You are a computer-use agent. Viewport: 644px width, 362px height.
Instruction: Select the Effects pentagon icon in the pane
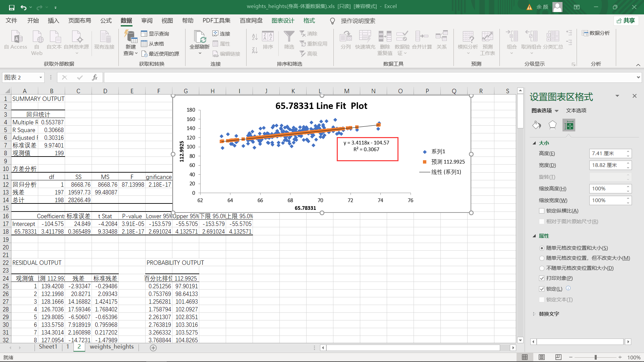pyautogui.click(x=552, y=125)
